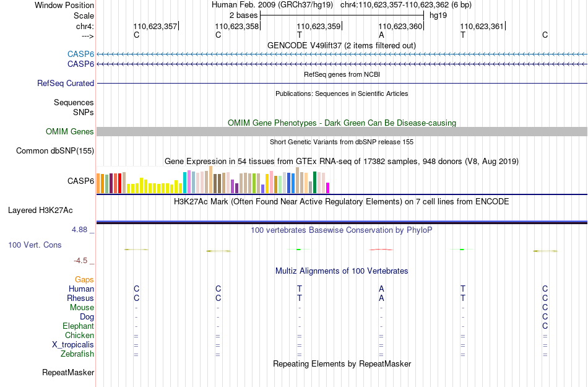This screenshot has height=387, width=588.
Task: Click the OMIM Gene Phenotypes track title
Action: pyautogui.click(x=342, y=123)
